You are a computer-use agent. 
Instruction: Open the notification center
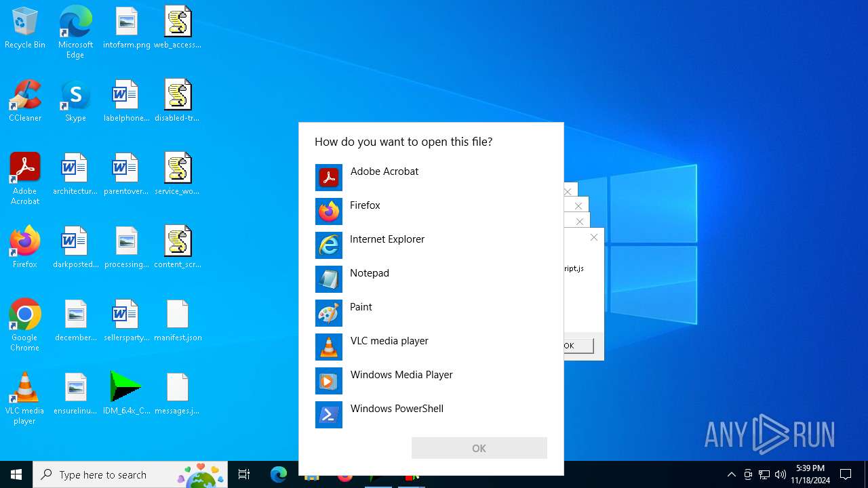click(846, 474)
